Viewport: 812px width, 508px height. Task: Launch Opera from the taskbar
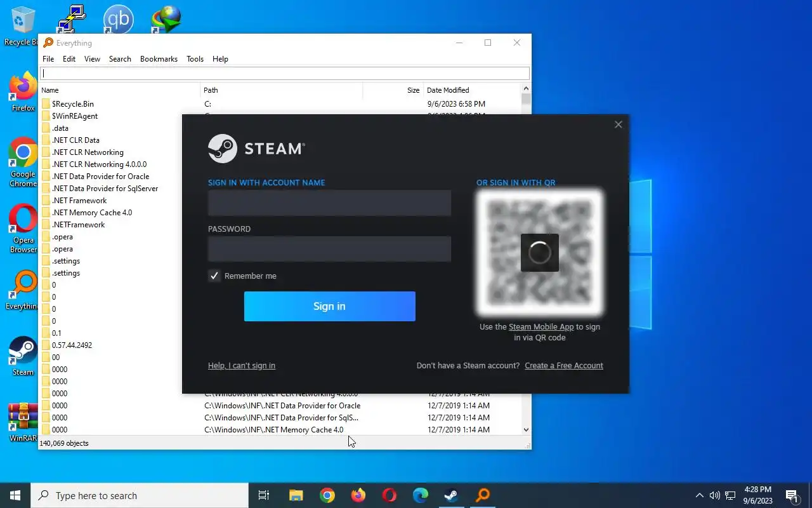[390, 495]
